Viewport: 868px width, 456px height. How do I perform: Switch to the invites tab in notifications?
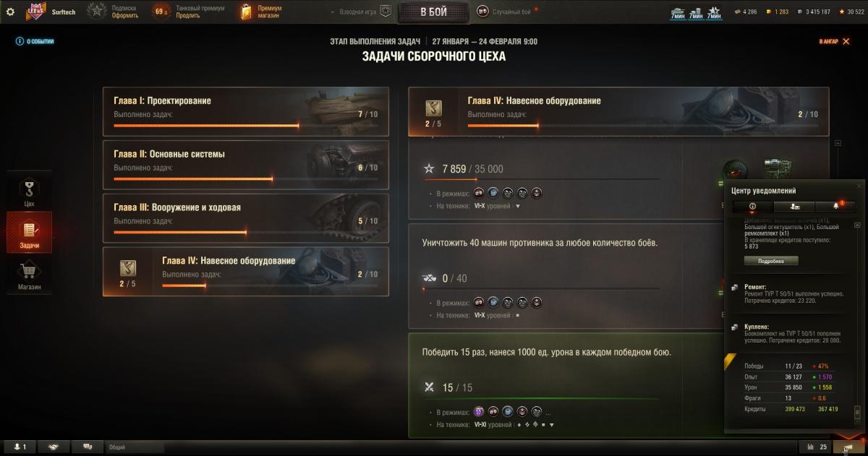pyautogui.click(x=794, y=206)
